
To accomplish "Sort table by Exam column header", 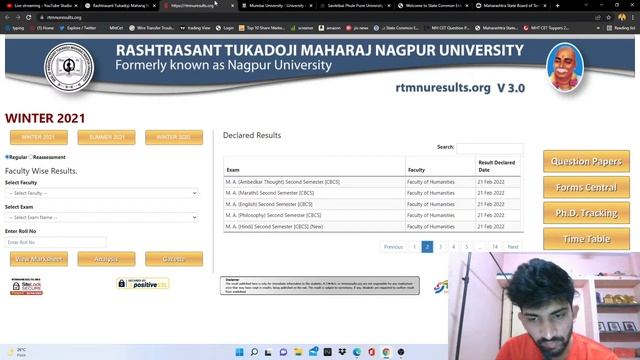I will click(314, 166).
